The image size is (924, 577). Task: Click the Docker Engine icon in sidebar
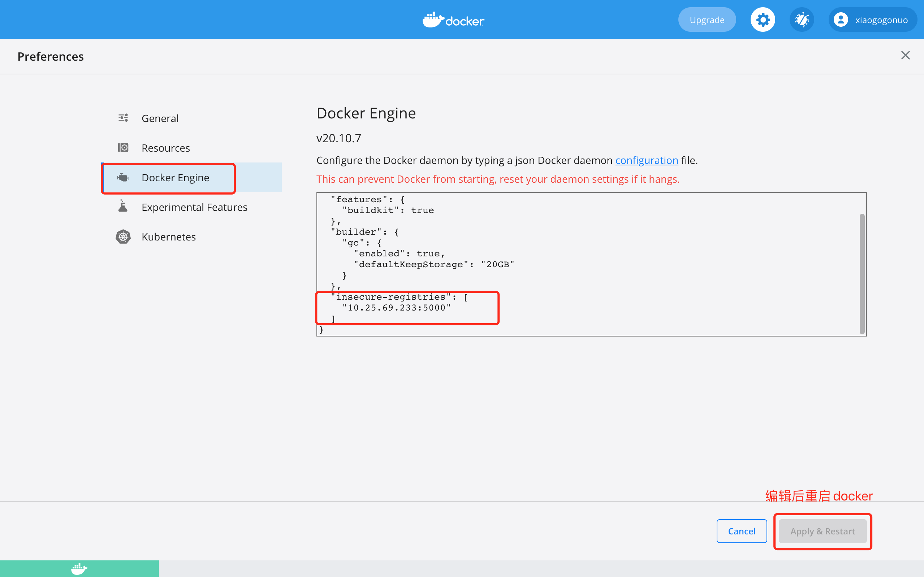(123, 177)
